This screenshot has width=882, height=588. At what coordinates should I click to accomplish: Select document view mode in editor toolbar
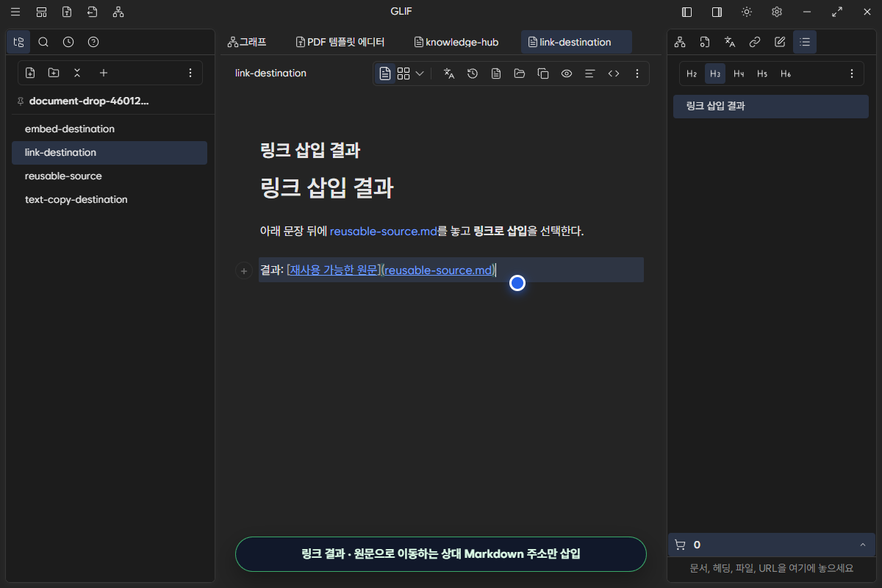[385, 73]
